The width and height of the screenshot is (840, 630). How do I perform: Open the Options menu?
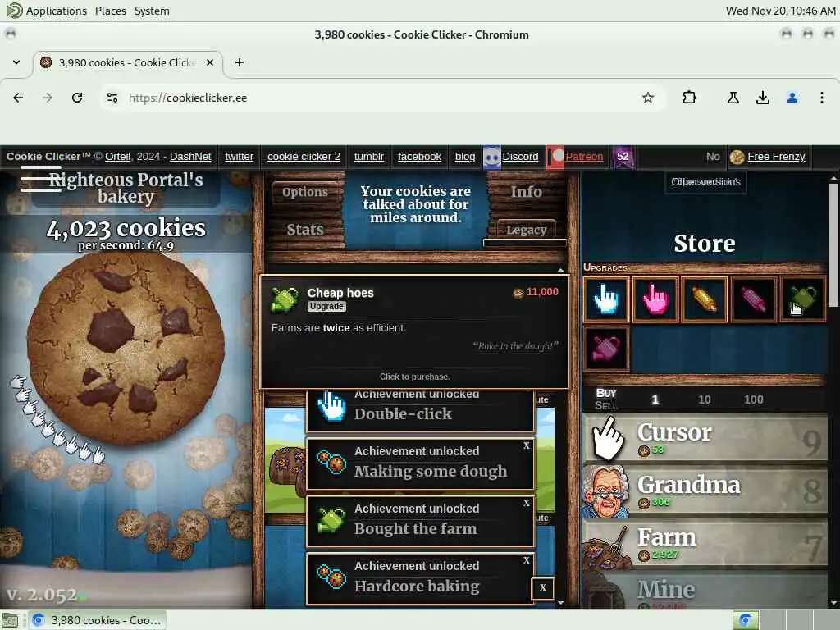click(305, 192)
